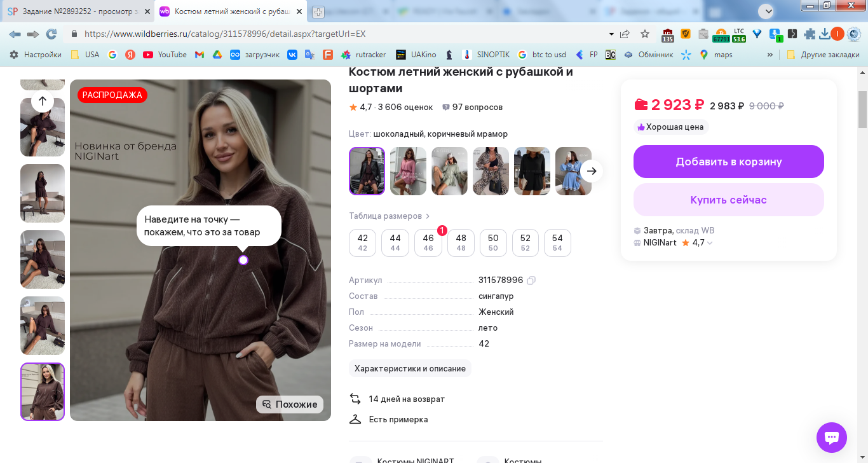
Task: Open the USA bookmarks folder
Action: coord(85,55)
